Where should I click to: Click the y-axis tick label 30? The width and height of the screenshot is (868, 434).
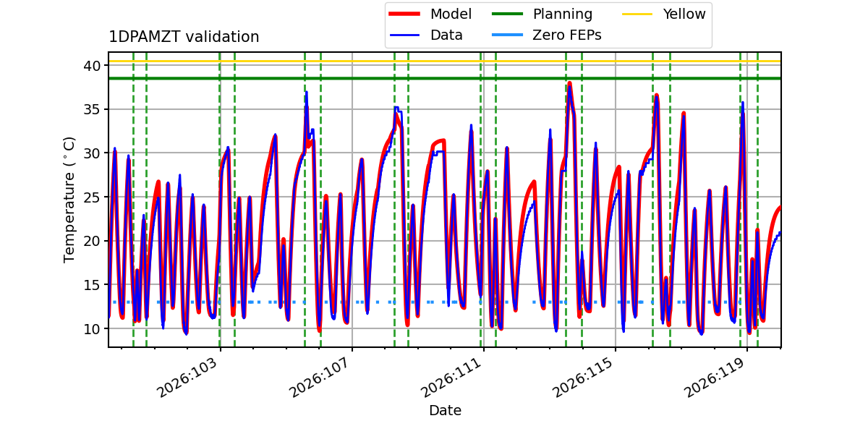point(92,153)
